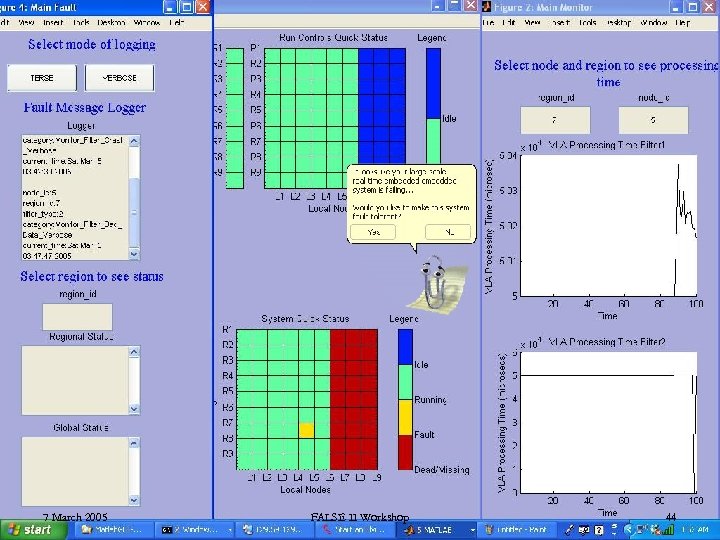Close the middle status figure window
Screen dimensions: 720x540
pyautogui.click(x=470, y=6)
